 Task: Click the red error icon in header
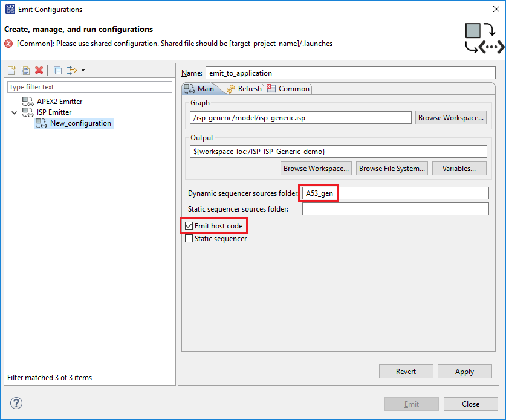[8, 44]
